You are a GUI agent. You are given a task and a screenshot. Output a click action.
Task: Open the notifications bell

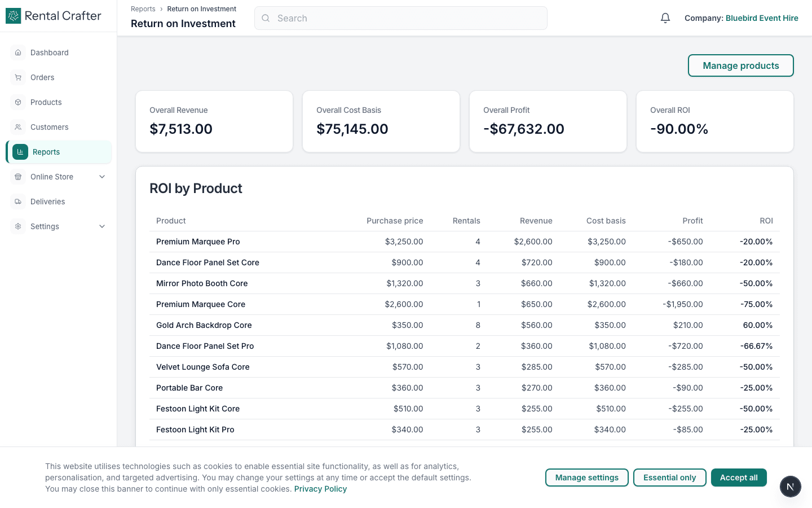click(665, 18)
